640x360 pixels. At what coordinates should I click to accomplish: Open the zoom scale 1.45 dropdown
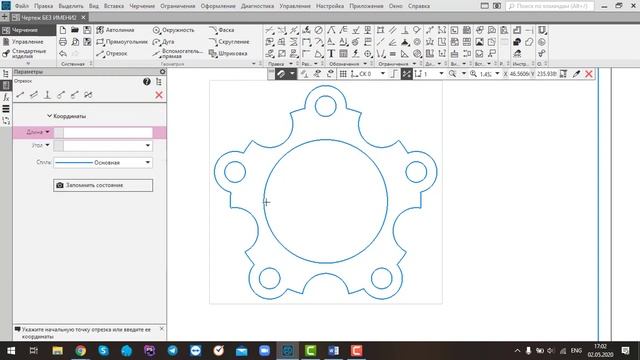click(x=497, y=74)
